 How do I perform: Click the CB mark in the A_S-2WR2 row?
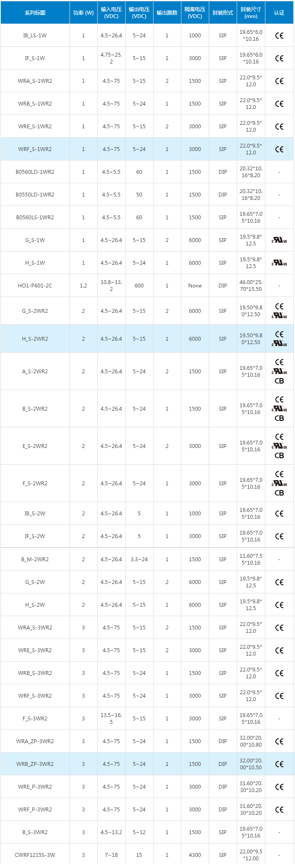279,381
